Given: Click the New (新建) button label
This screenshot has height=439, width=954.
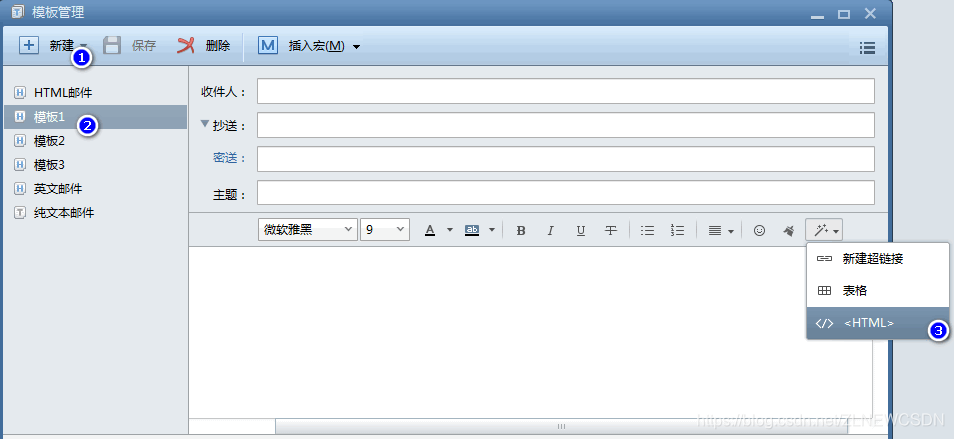Looking at the screenshot, I should coord(61,46).
